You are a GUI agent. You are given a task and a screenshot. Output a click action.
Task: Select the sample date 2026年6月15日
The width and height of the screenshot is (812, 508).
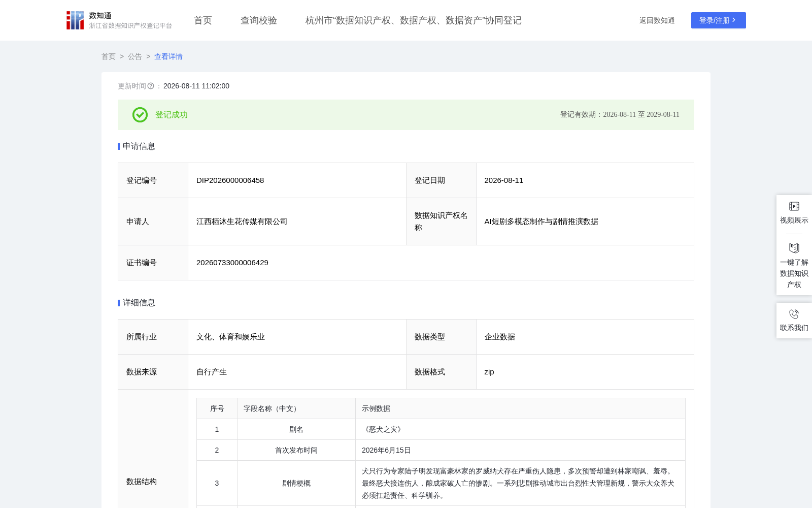pos(386,450)
